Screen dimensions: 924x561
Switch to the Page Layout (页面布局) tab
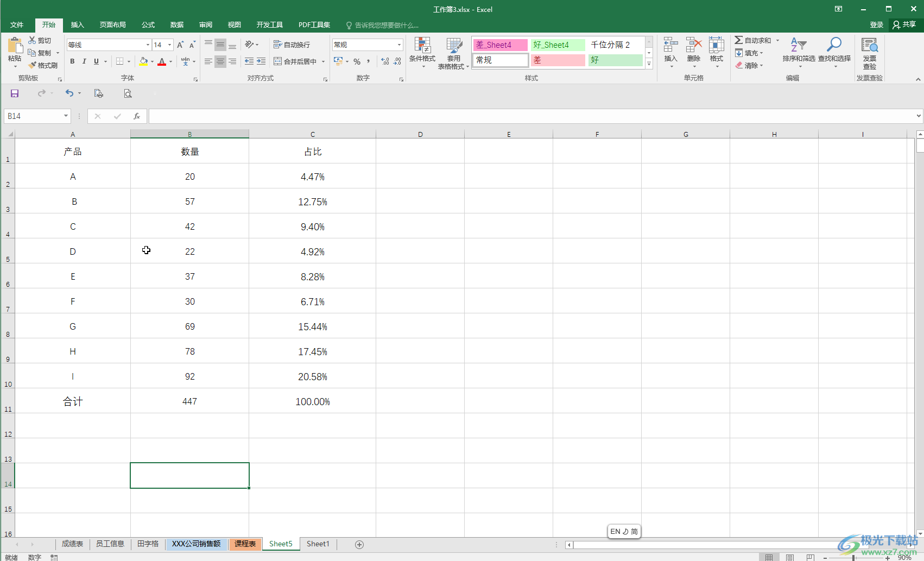click(113, 25)
